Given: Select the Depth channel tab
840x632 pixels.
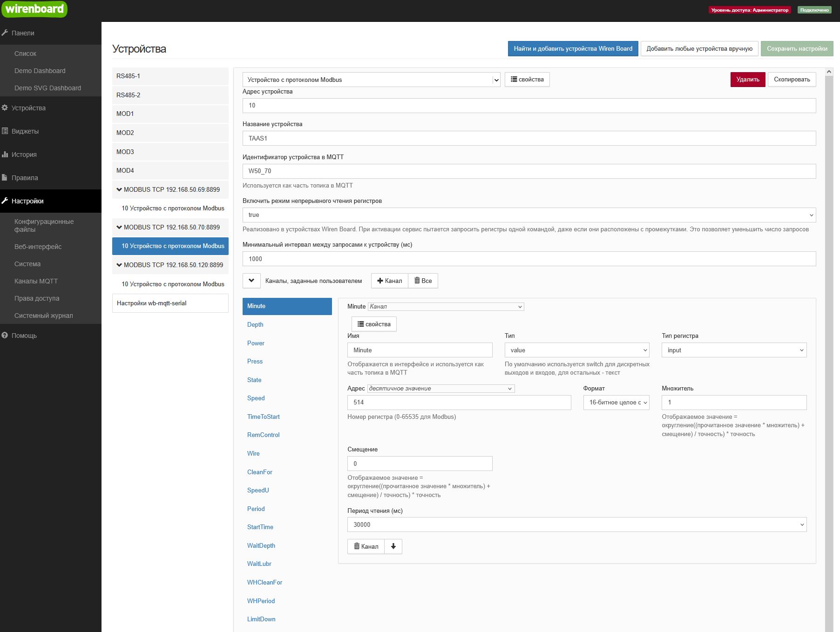Looking at the screenshot, I should tap(255, 324).
